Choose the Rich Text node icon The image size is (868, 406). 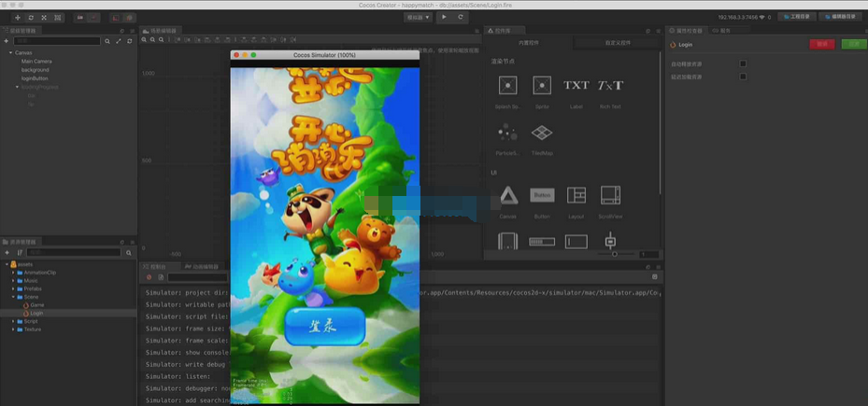click(610, 87)
